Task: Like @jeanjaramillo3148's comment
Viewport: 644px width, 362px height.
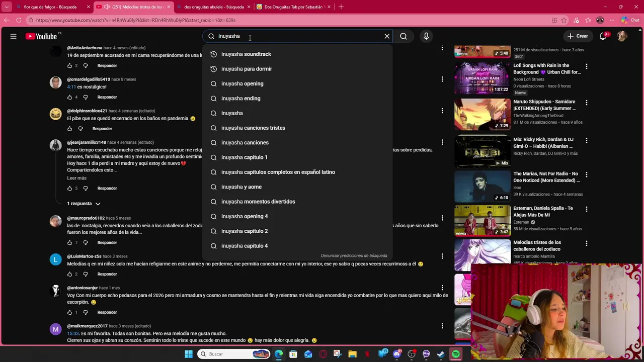Action: click(x=69, y=188)
